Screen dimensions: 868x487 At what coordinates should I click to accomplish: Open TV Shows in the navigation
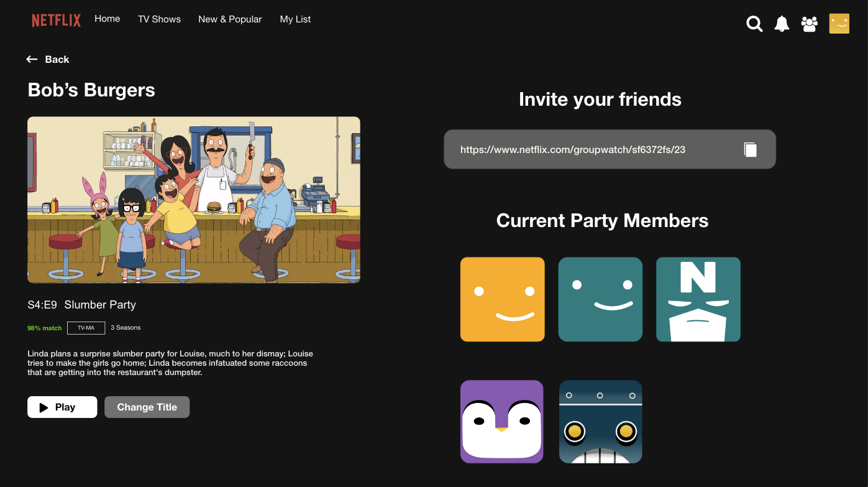click(x=159, y=19)
